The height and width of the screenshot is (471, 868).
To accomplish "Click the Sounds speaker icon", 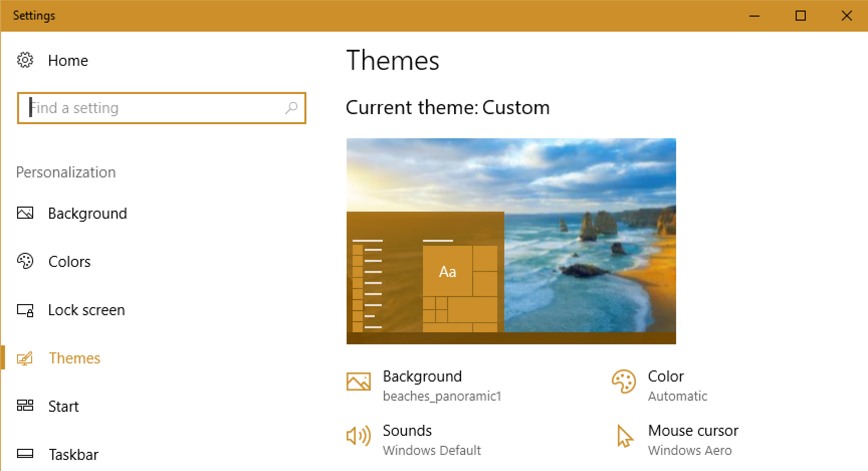I will [x=358, y=437].
